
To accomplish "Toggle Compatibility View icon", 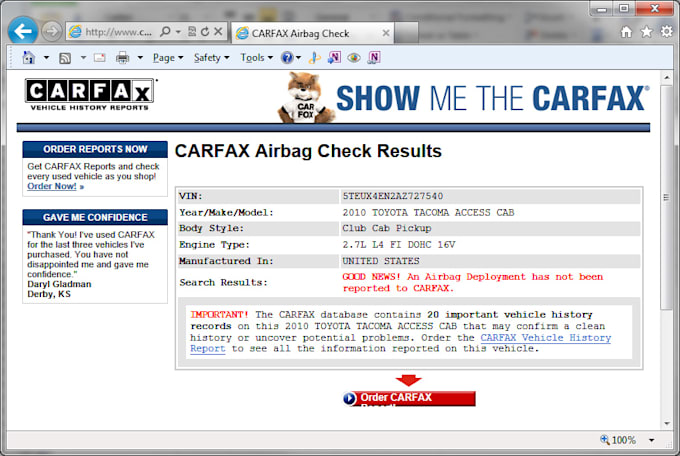I will click(x=191, y=32).
